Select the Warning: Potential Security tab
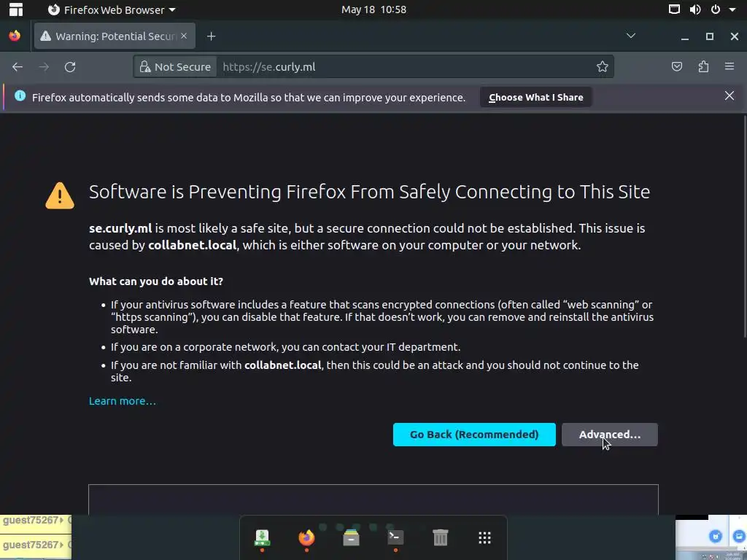The width and height of the screenshot is (747, 560). pos(115,36)
